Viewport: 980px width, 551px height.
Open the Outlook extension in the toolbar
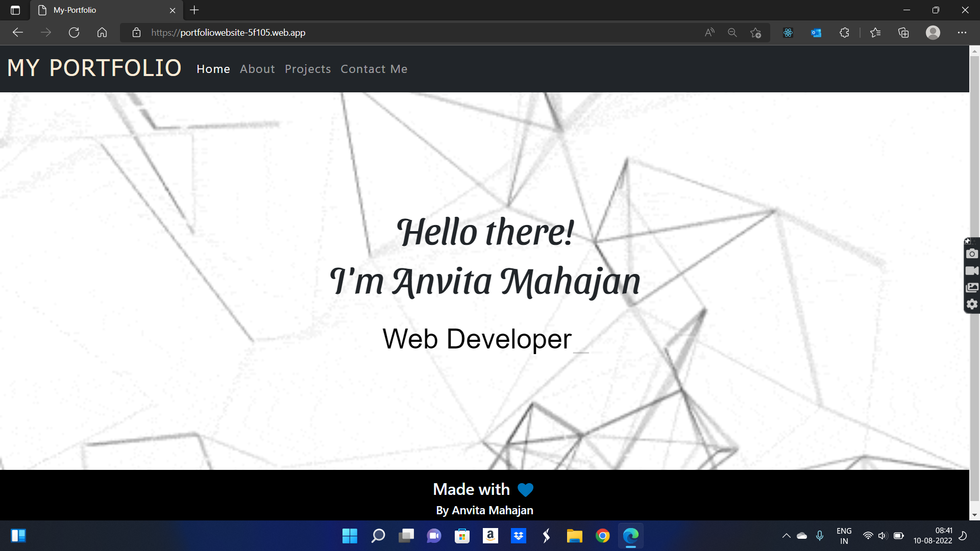point(815,32)
